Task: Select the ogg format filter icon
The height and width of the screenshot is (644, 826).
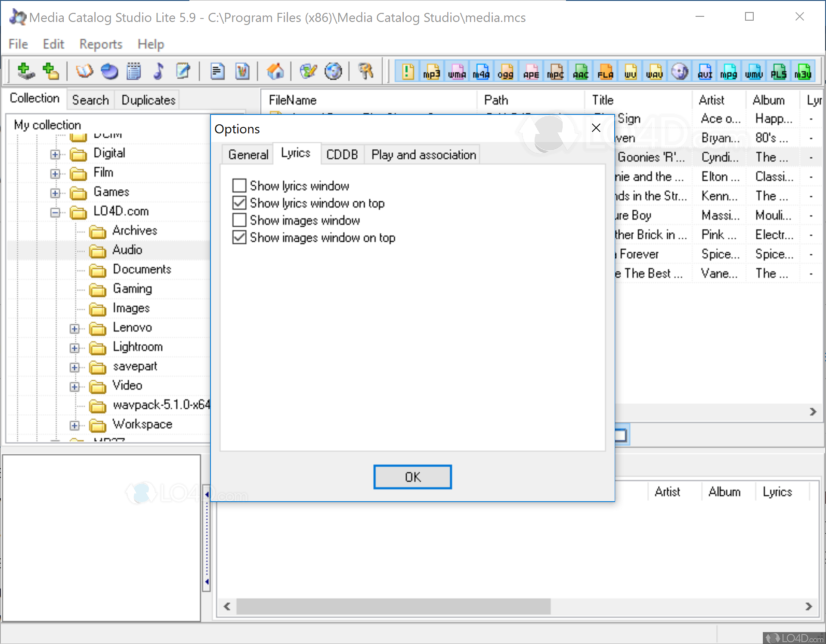Action: point(505,71)
